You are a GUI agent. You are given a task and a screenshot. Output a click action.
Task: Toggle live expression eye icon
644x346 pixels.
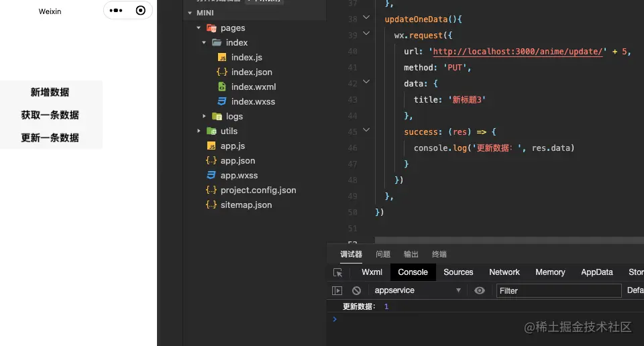coord(479,290)
